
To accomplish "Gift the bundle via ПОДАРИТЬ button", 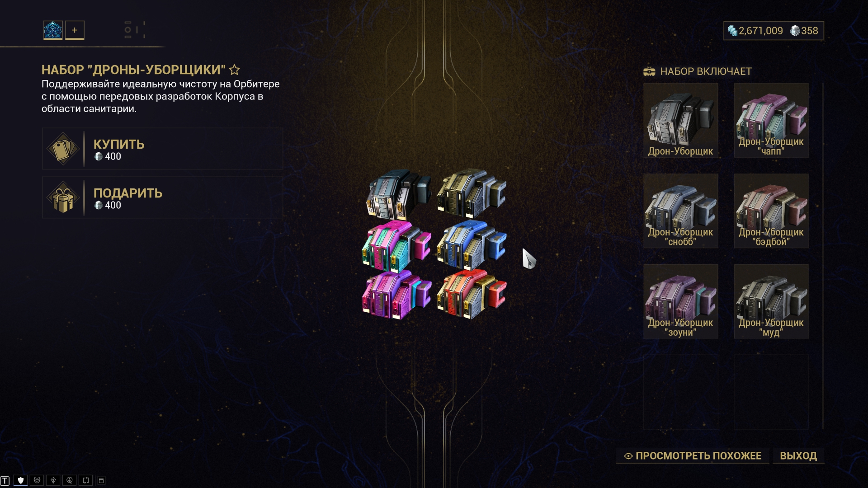I will pos(163,197).
